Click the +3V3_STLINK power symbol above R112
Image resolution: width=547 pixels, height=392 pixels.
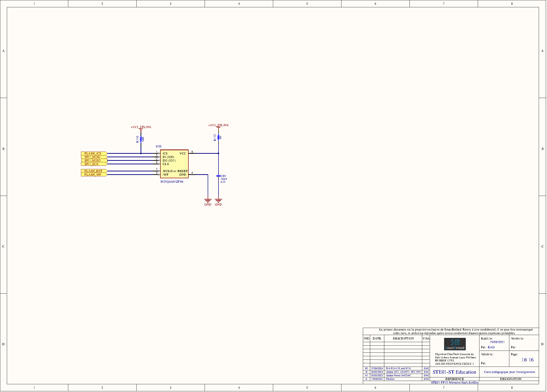[219, 125]
